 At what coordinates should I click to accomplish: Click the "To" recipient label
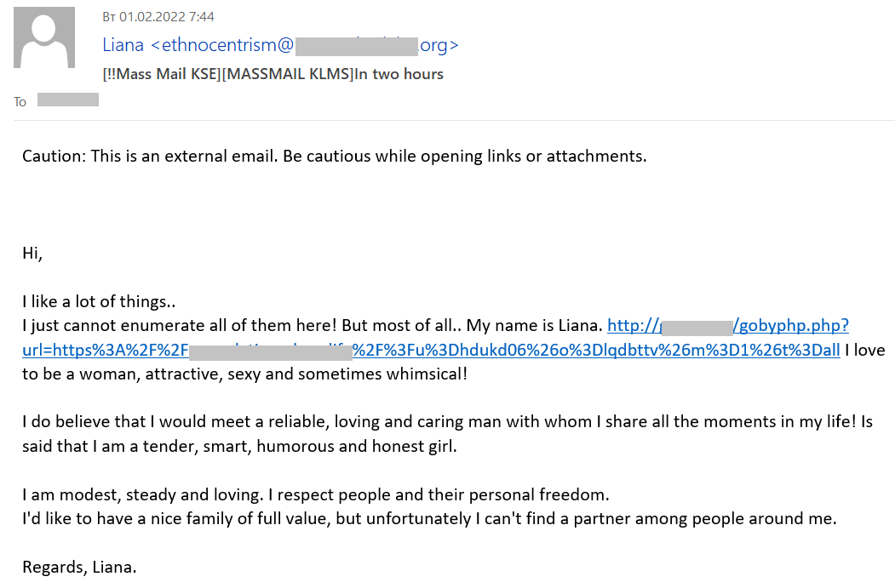tap(20, 102)
